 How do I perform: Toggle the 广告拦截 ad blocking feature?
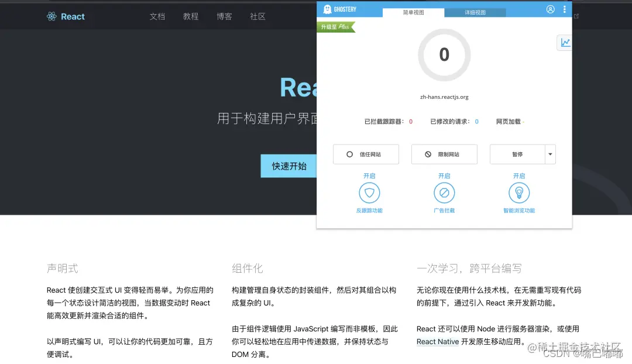pyautogui.click(x=444, y=193)
